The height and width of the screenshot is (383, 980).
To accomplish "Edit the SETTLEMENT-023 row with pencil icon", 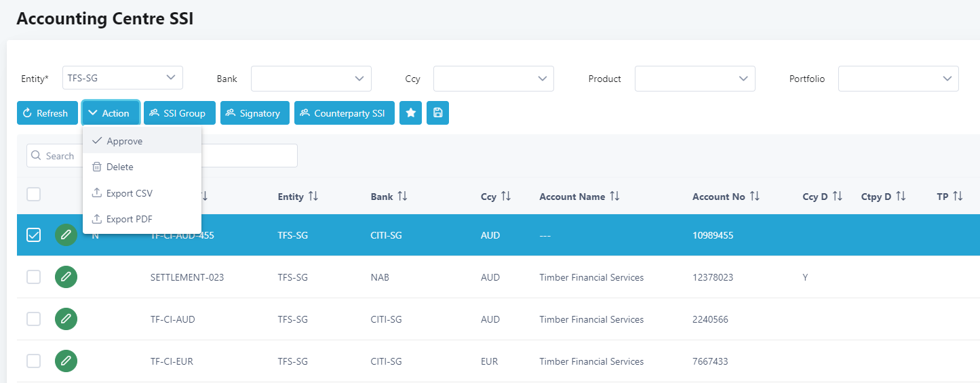I will pos(66,277).
